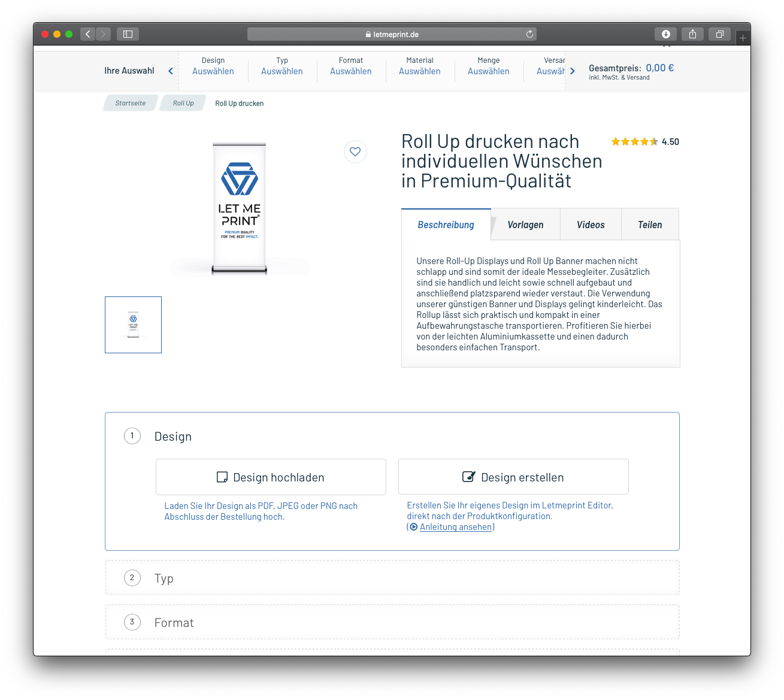784x700 pixels.
Task: Go forward using Safari's forward arrow
Action: (x=103, y=34)
